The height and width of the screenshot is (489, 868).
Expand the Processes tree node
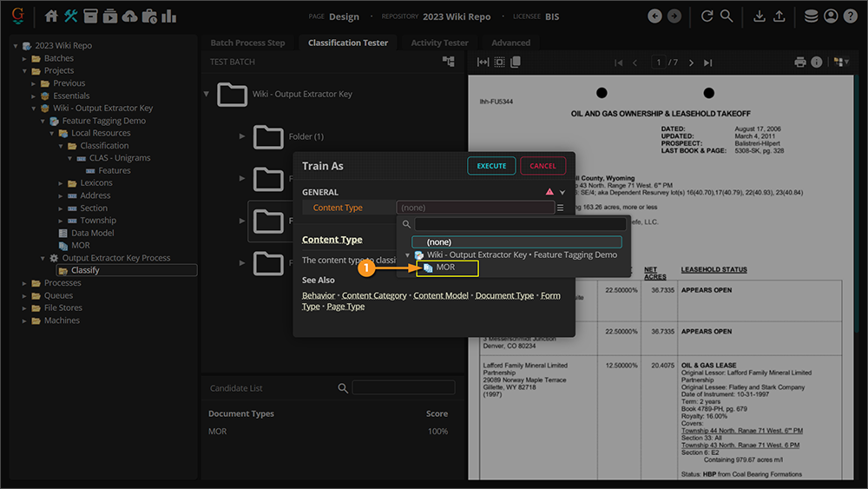25,283
